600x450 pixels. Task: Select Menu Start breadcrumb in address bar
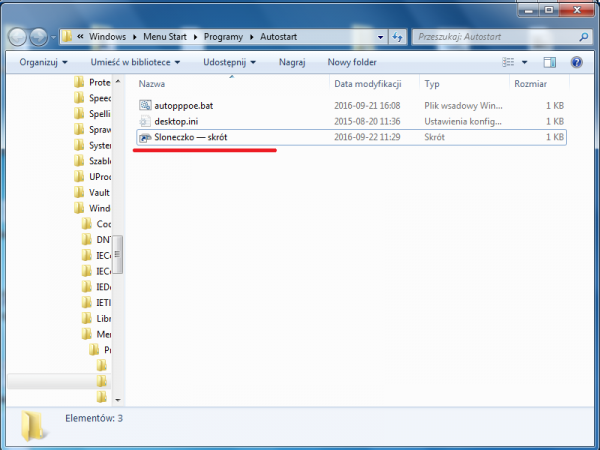[x=165, y=37]
